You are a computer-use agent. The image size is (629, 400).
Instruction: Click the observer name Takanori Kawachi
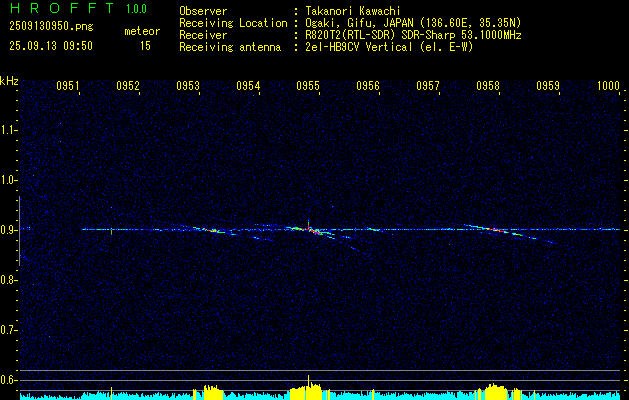[352, 11]
